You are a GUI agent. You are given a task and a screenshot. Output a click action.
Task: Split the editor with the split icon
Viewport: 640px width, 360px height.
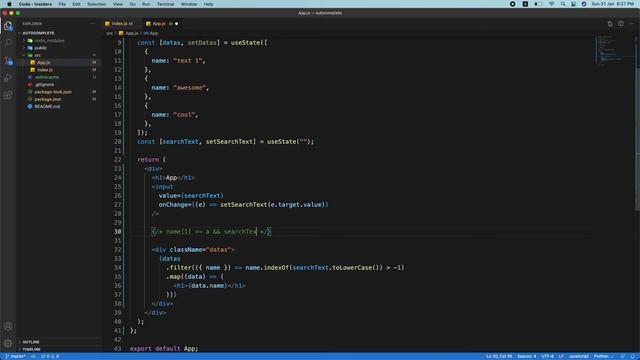click(x=620, y=24)
